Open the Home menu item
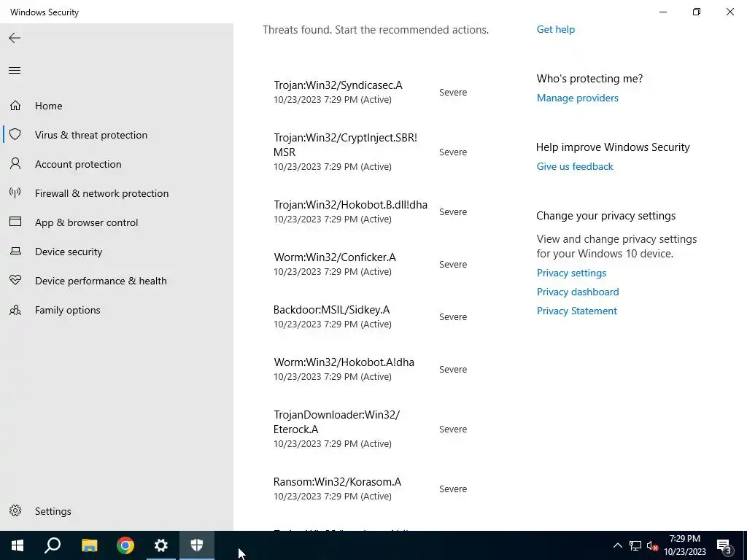 point(49,106)
